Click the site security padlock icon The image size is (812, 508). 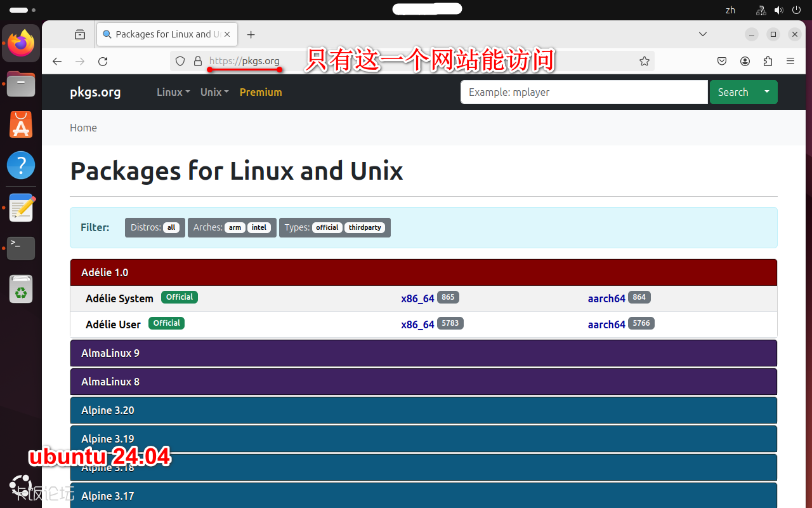[x=198, y=61]
